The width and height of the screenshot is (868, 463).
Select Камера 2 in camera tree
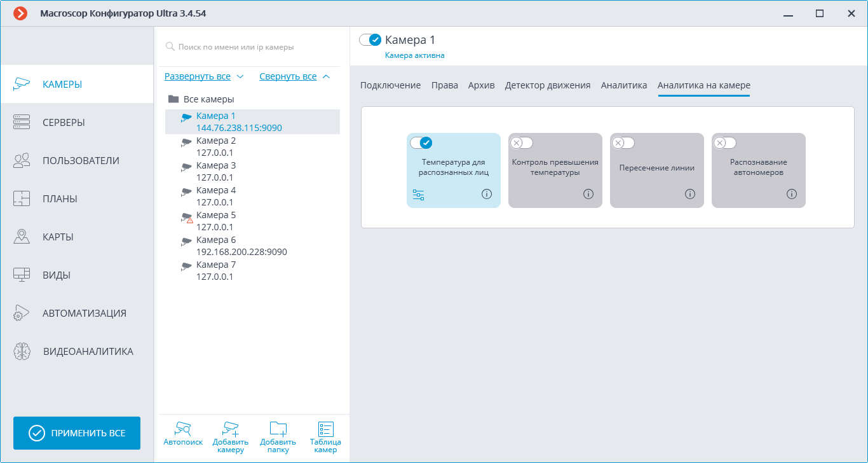252,147
